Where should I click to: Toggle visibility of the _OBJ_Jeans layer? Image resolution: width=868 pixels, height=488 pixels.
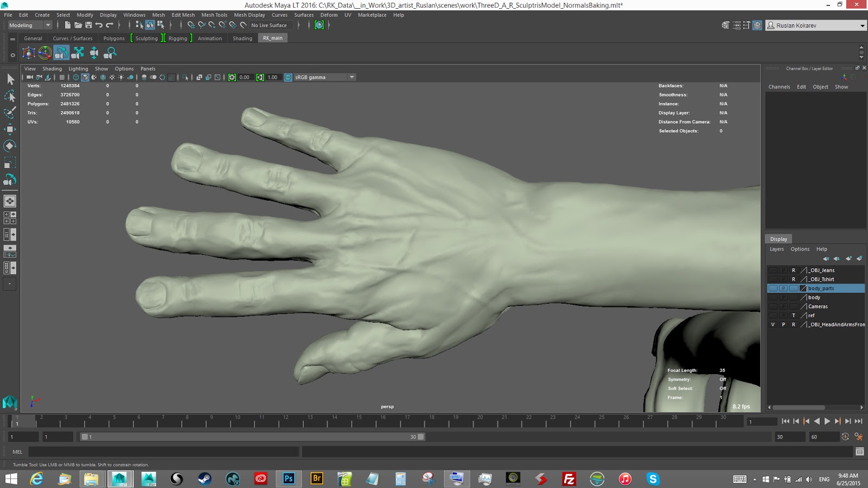(x=773, y=270)
